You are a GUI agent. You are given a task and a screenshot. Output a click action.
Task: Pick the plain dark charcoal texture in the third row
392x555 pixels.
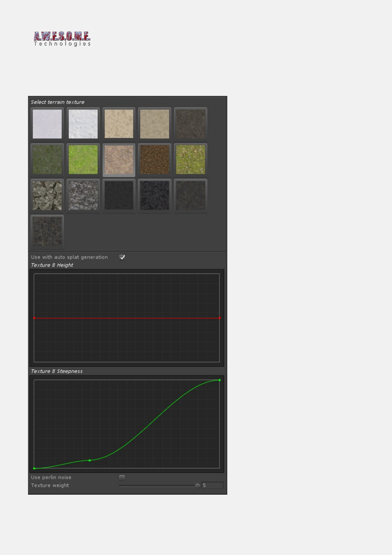click(119, 196)
